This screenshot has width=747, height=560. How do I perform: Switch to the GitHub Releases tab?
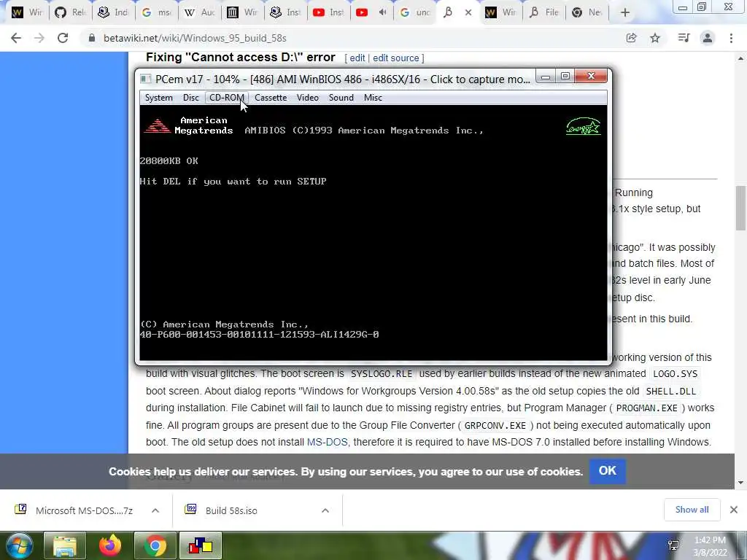coord(70,12)
